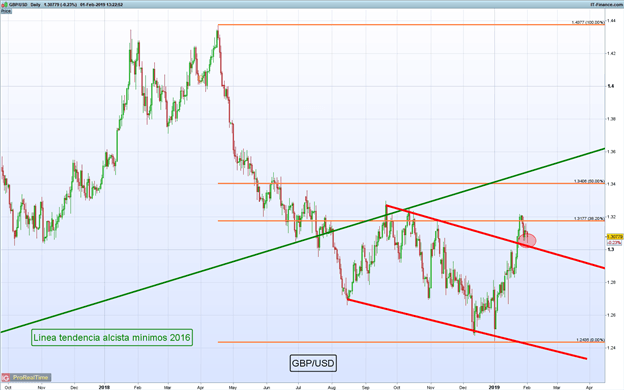Click the 0.00% Fibonacci level label
This screenshot has height=390, width=624.
coord(590,340)
